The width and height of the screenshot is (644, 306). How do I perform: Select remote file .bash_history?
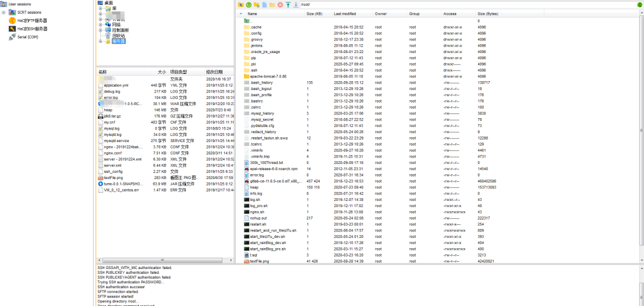(x=258, y=82)
